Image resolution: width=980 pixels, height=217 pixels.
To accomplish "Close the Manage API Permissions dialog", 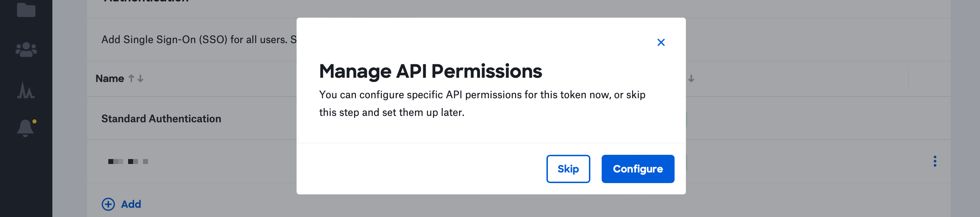I will (x=661, y=42).
